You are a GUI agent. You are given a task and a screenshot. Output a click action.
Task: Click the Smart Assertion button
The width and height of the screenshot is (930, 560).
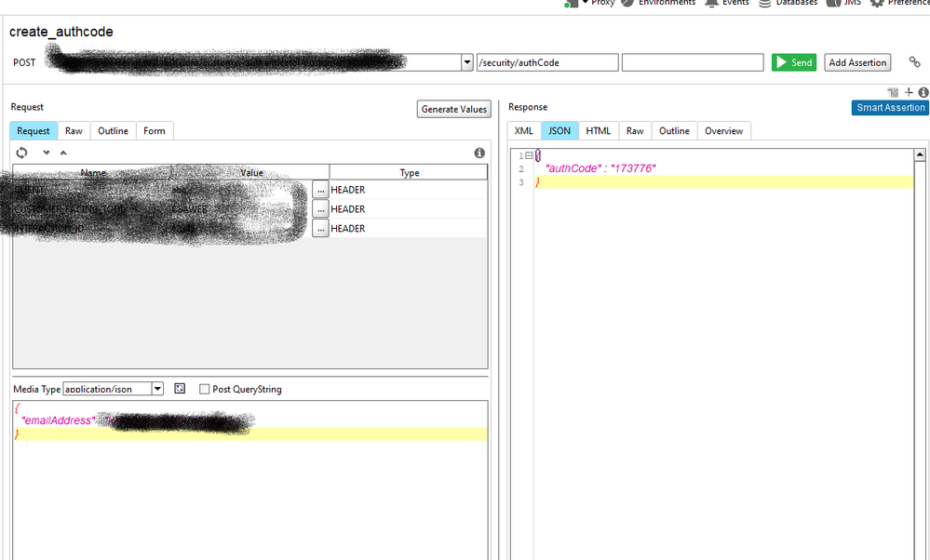(x=890, y=107)
